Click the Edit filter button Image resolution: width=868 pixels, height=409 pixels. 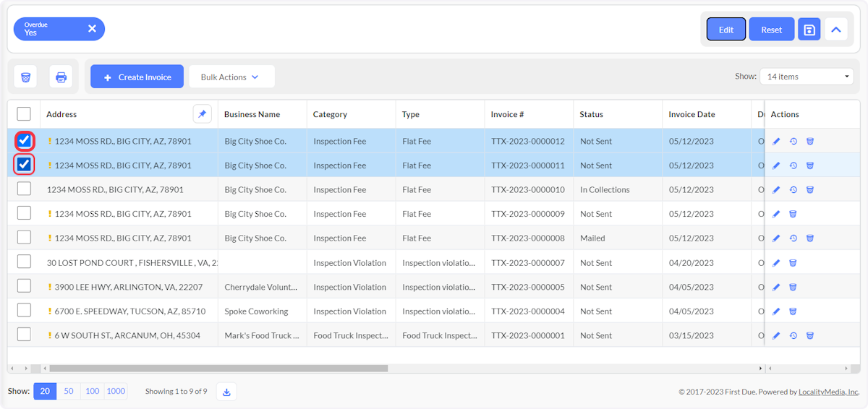726,30
